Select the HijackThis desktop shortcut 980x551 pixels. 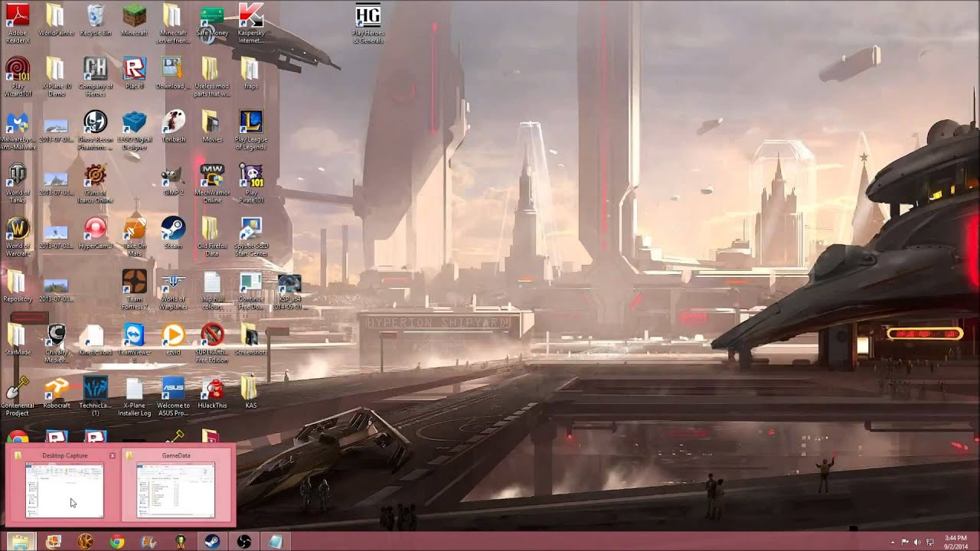(212, 393)
